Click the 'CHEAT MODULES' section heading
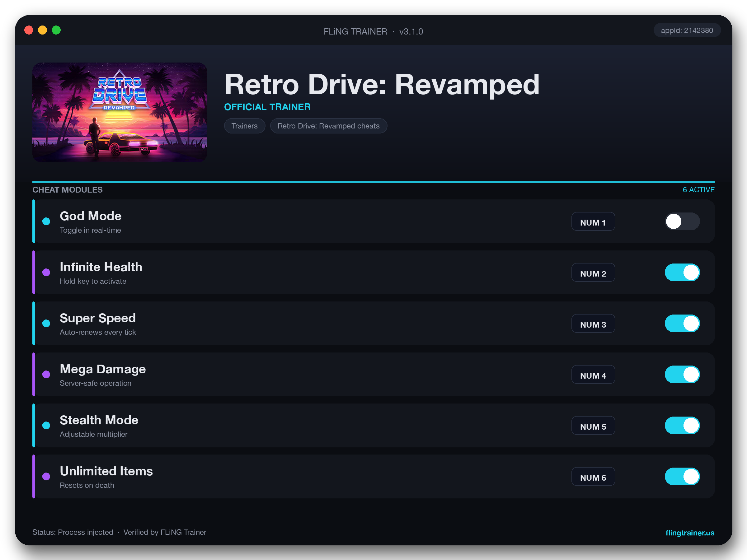The image size is (747, 560). coord(68,190)
